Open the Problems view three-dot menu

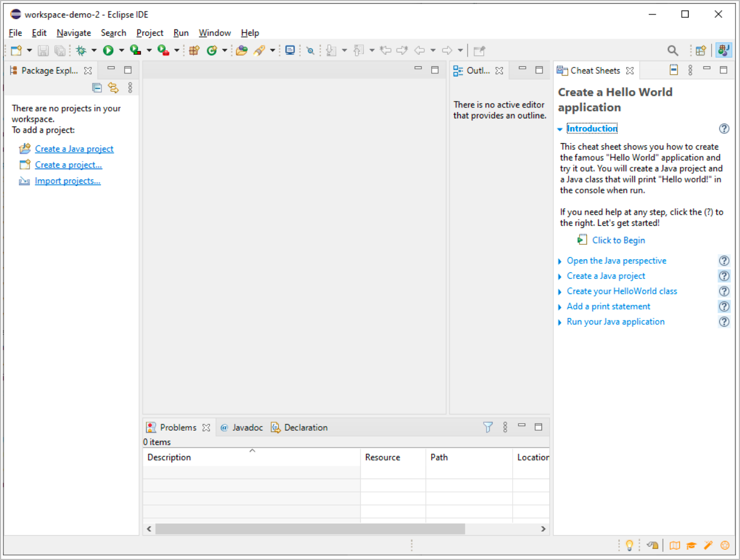505,427
